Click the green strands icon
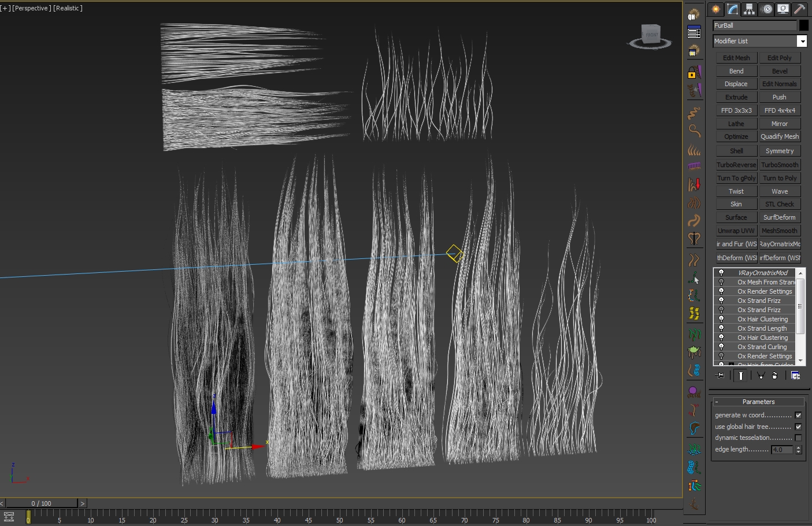This screenshot has width=812, height=526. tap(694, 334)
